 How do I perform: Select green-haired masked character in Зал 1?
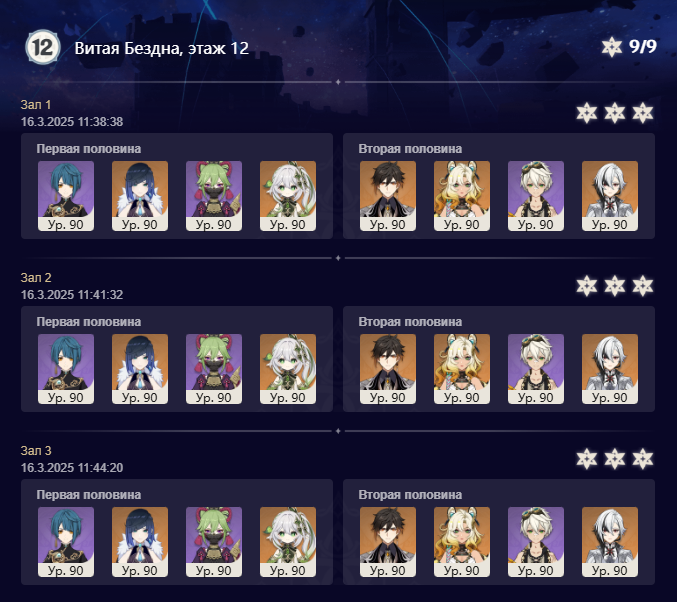click(214, 196)
